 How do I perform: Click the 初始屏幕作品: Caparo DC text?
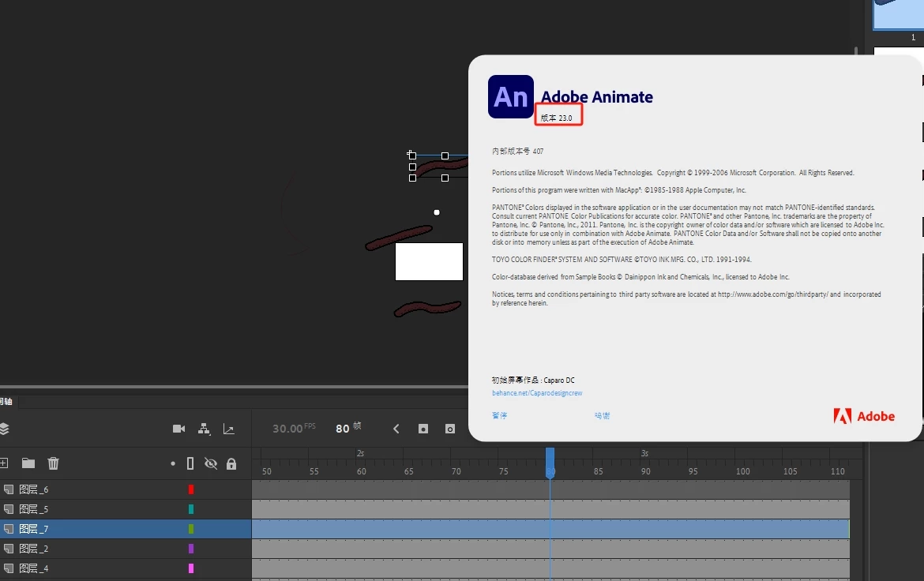coord(533,380)
